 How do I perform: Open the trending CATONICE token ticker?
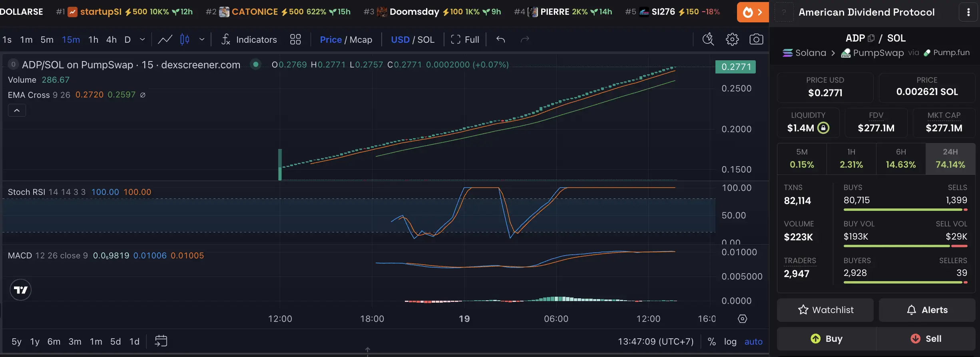278,12
